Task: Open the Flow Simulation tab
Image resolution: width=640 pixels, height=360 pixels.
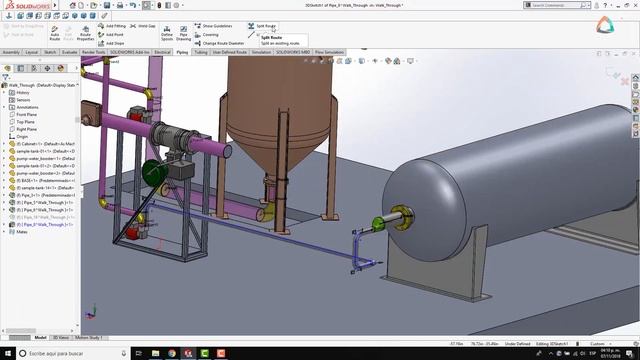Action: tap(329, 52)
